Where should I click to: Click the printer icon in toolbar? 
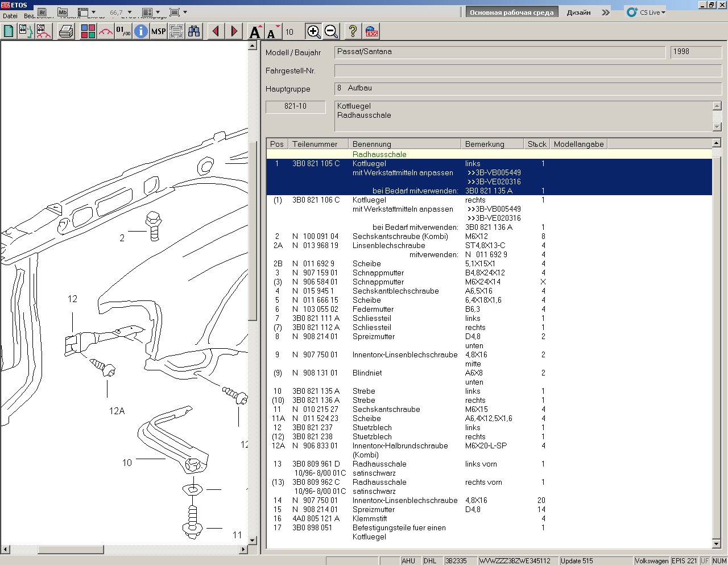[66, 31]
